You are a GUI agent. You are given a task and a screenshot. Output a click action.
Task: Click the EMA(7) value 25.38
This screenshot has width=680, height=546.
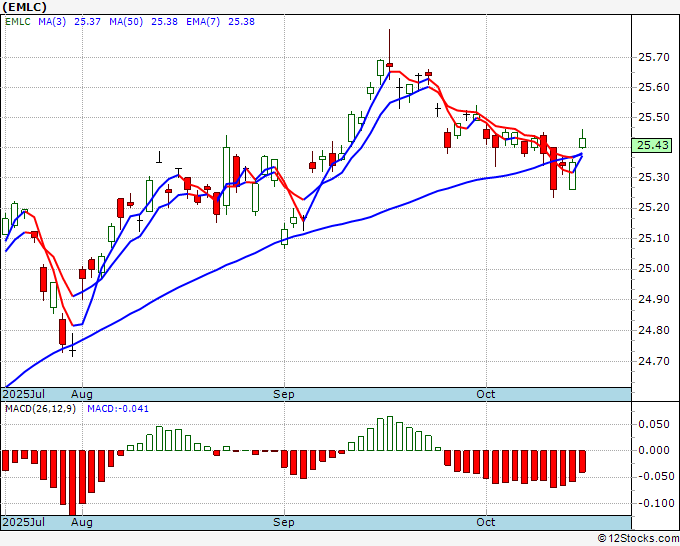click(x=241, y=22)
